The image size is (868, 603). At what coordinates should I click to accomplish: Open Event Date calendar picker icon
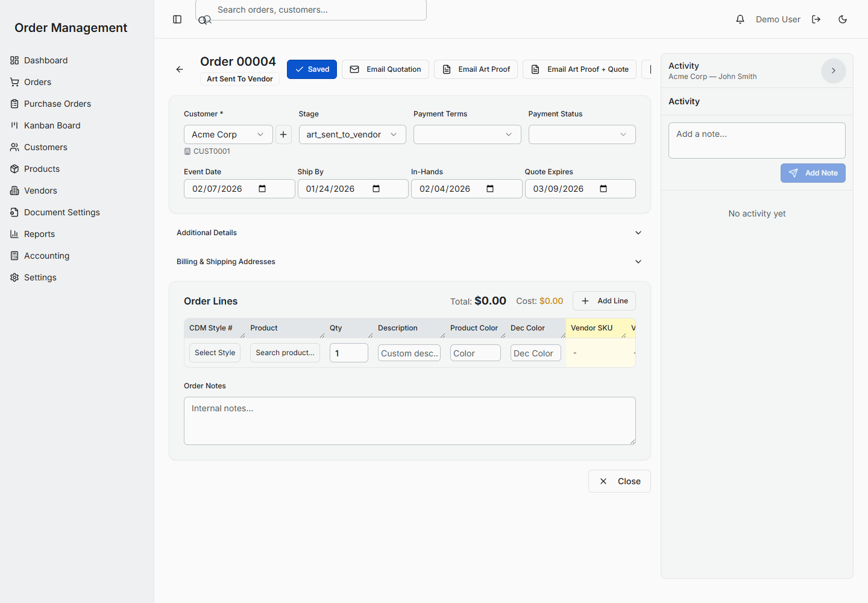(x=262, y=189)
